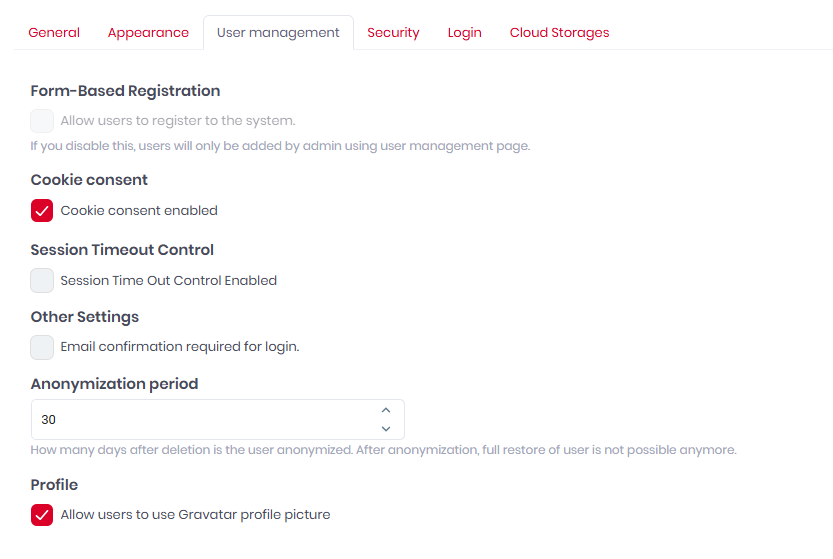Click into the Anonymization period number field
Viewport: 833px width, 559px height.
[218, 419]
